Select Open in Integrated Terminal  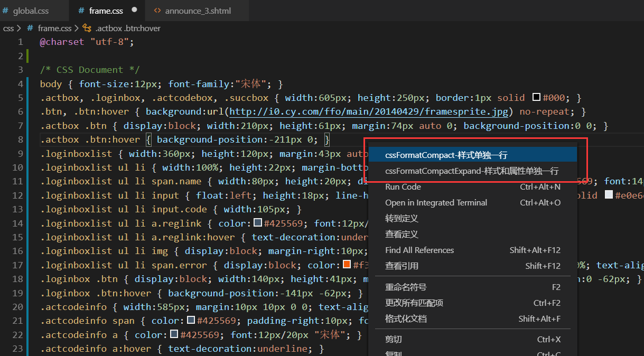click(473, 202)
